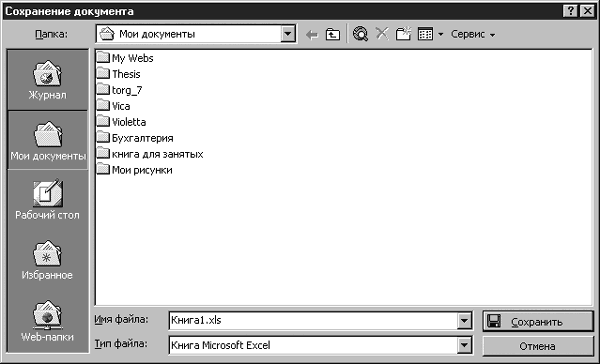Select the Thesis folder
Viewport: 600px width, 364px height.
[118, 74]
